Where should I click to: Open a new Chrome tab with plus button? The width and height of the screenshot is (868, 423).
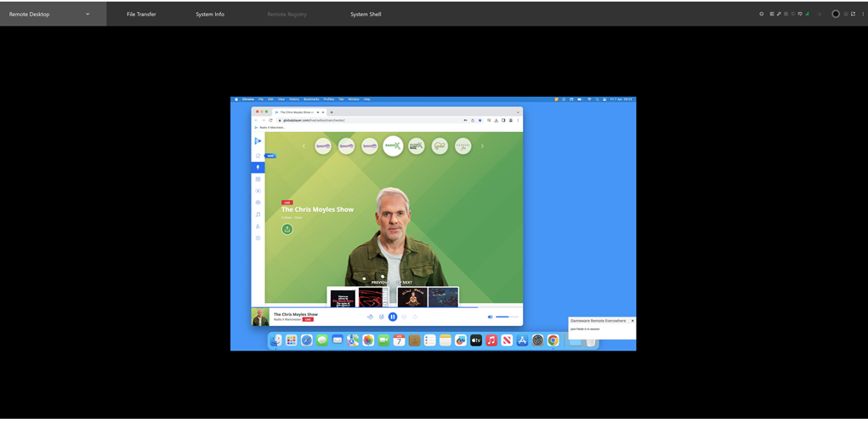[332, 112]
